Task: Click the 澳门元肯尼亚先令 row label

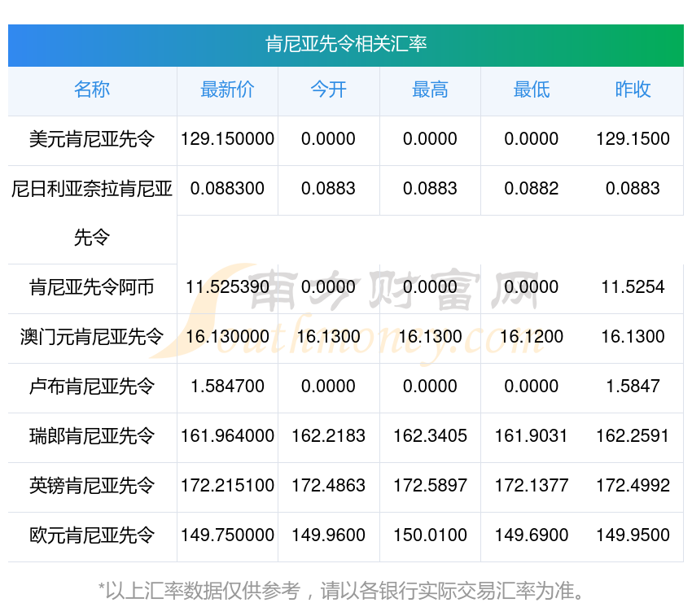Action: tap(92, 337)
